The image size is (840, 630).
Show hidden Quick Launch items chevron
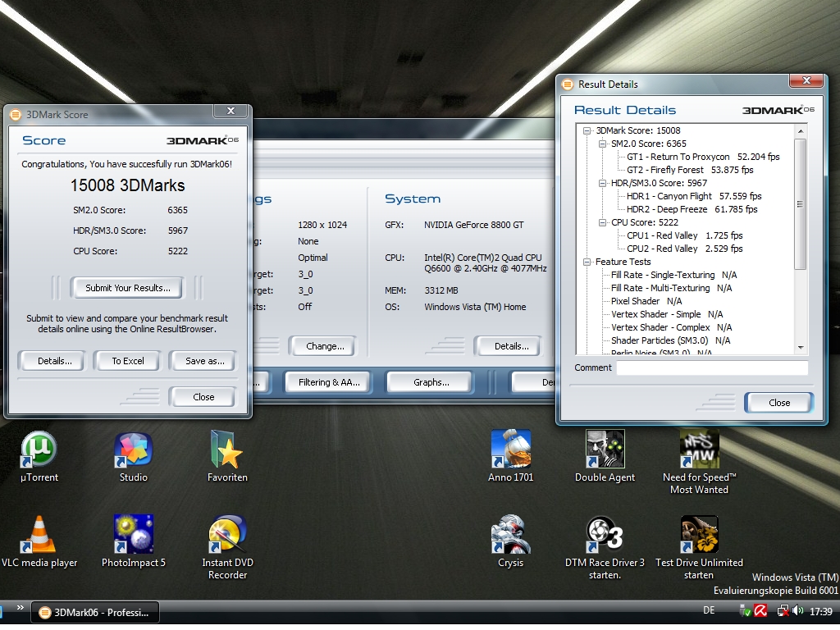(x=20, y=608)
